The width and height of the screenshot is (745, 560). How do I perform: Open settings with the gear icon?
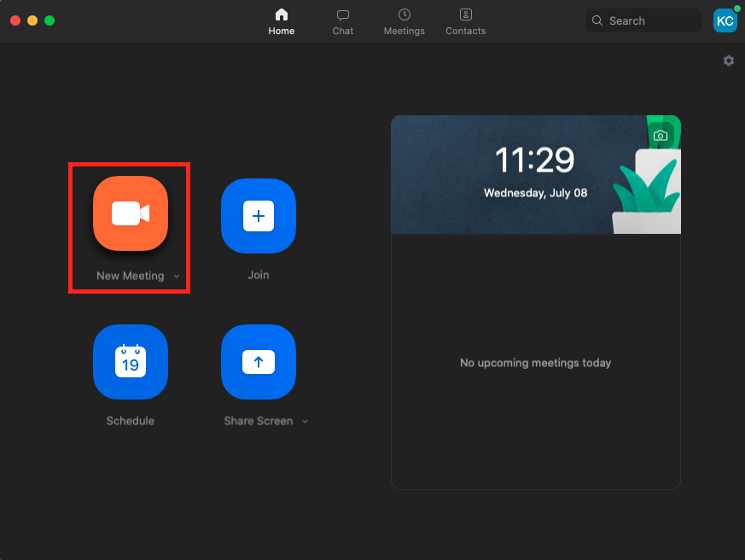point(729,61)
